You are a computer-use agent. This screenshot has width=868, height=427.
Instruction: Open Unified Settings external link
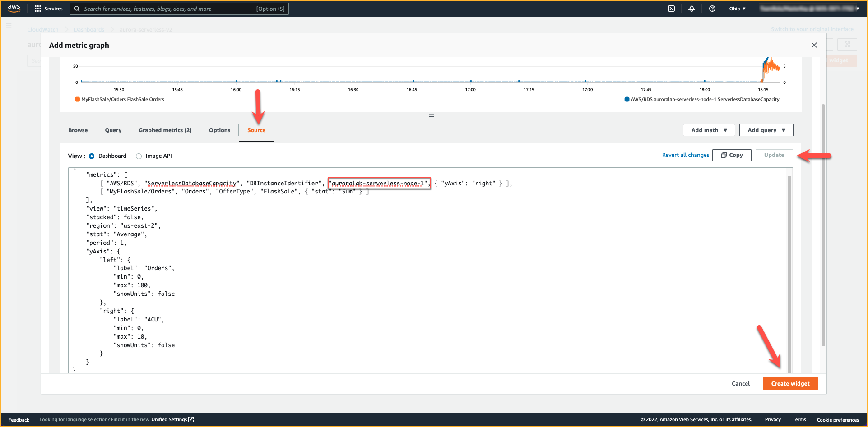point(172,419)
